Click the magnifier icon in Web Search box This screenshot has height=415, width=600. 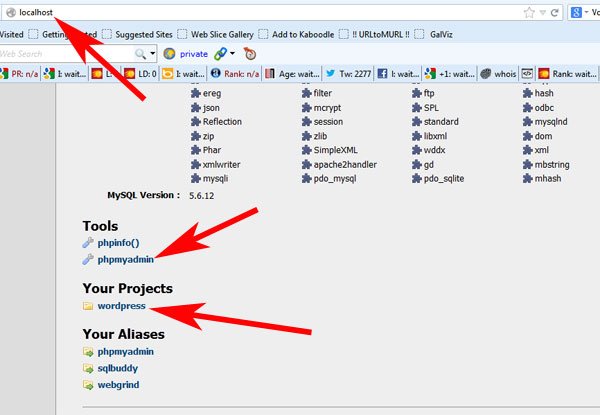pyautogui.click(x=141, y=53)
